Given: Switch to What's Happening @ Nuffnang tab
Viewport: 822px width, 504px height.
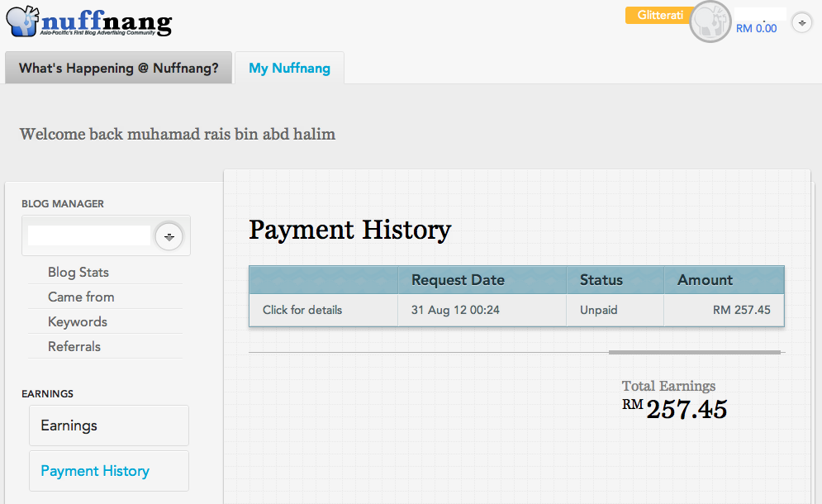Looking at the screenshot, I should [118, 68].
